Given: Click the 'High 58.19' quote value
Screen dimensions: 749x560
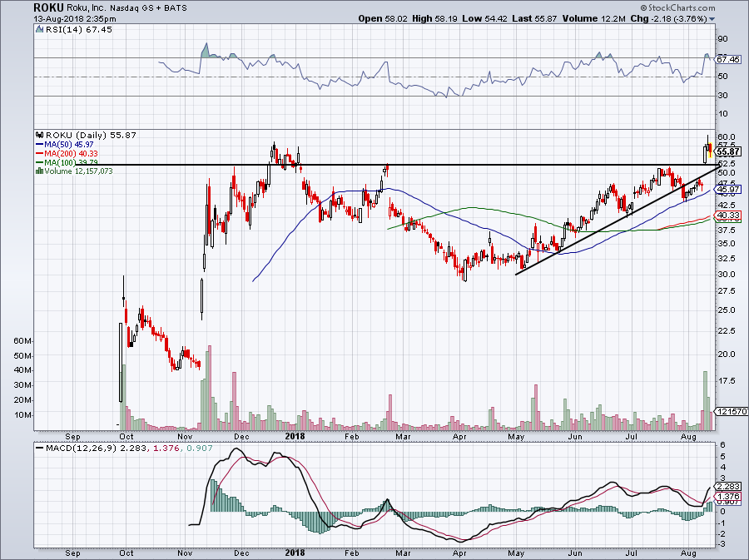Looking at the screenshot, I should point(434,18).
